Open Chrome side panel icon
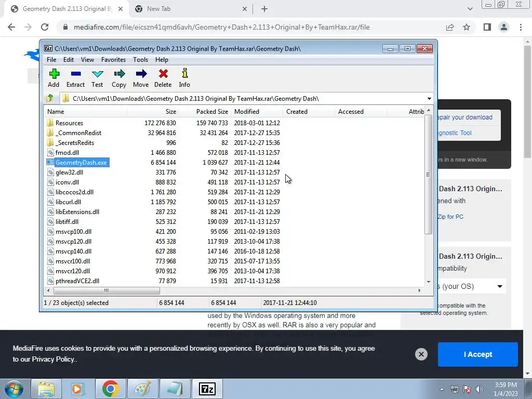Screen dimensions: 532x399 click(487, 27)
